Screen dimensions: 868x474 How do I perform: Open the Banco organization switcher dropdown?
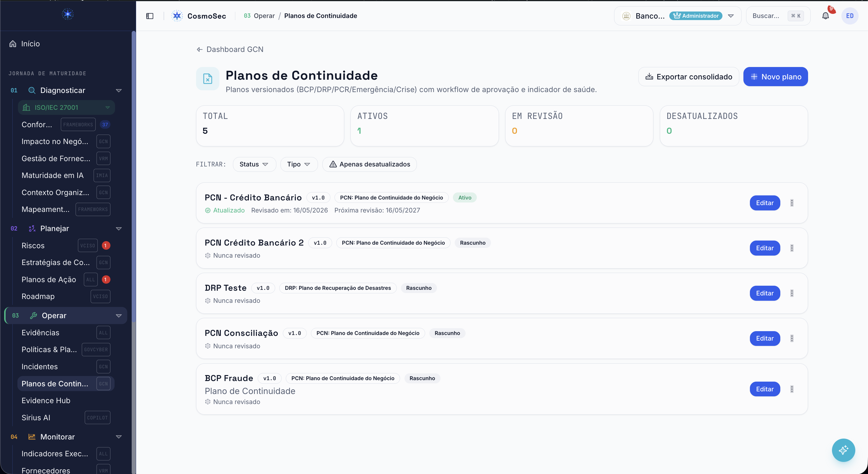(x=677, y=16)
